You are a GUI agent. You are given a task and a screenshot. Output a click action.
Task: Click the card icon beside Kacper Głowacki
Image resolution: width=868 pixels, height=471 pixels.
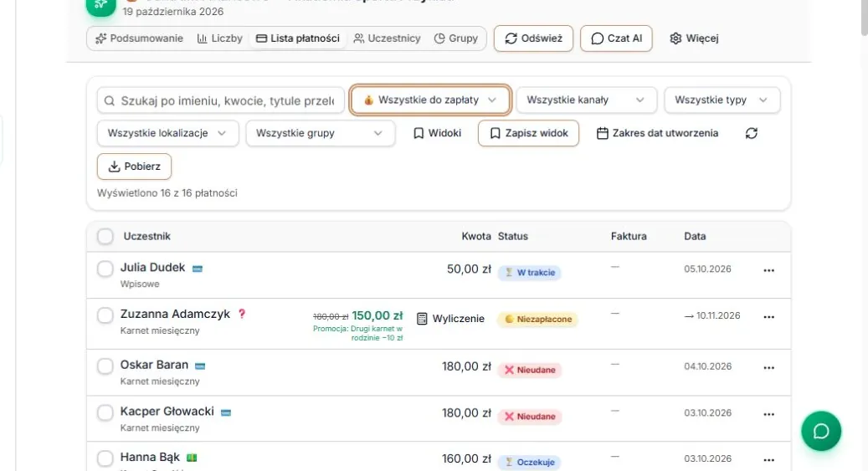coord(226,412)
